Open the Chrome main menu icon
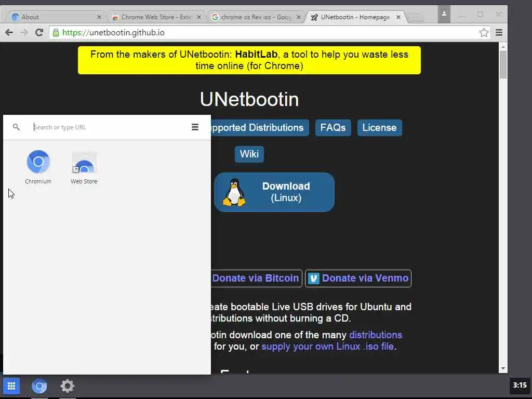Viewport: 532px width, 399px height. (x=499, y=33)
